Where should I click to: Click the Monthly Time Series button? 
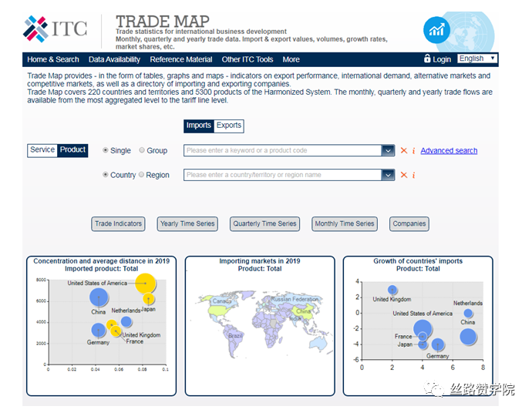[x=345, y=223]
